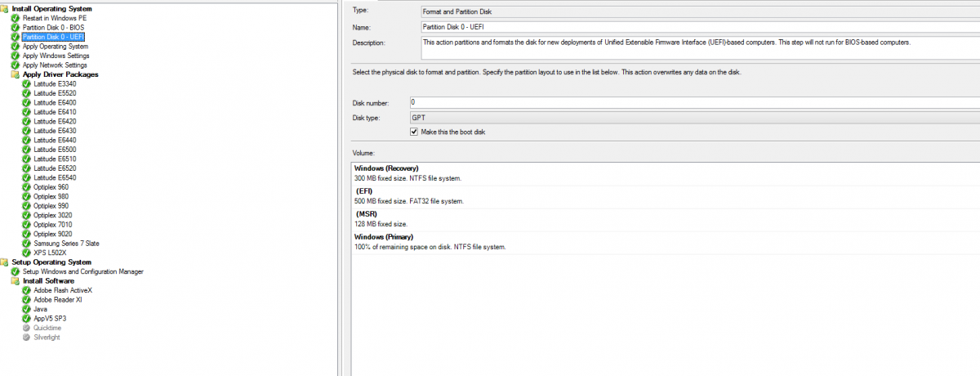
Task: Select the Optiplex 9020 driver step
Action: click(x=52, y=234)
